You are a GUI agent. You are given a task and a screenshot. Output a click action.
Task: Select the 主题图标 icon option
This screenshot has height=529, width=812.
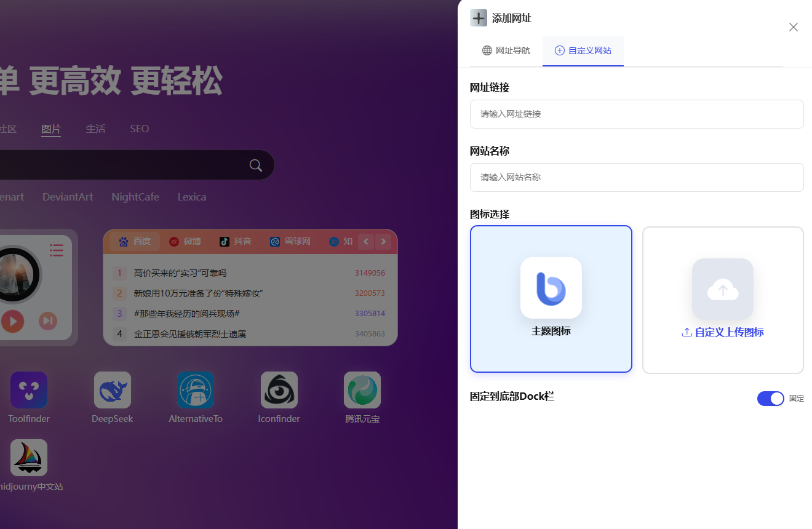tap(551, 299)
